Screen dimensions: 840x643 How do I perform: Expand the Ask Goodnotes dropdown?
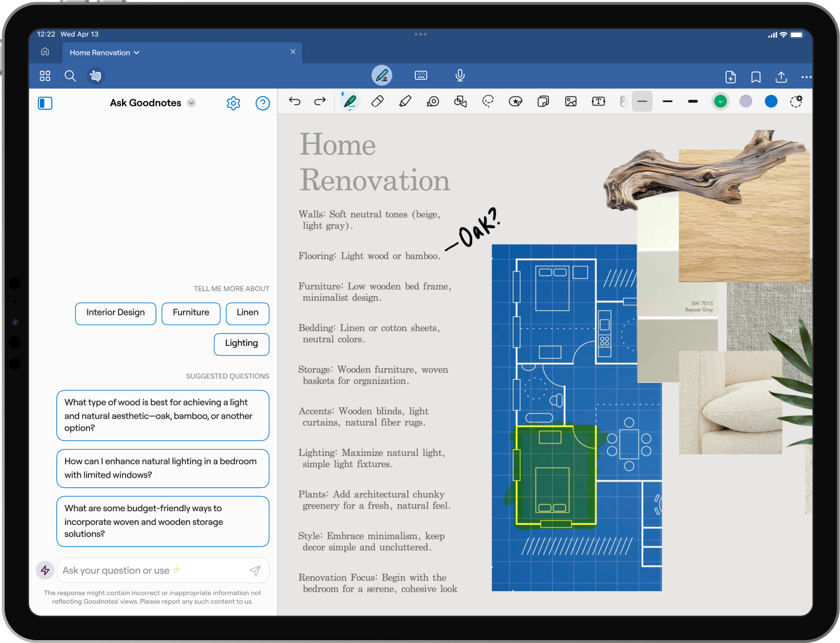(x=192, y=103)
